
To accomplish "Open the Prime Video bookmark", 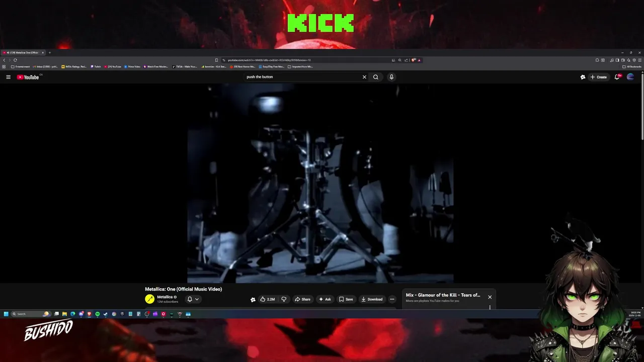I will click(x=132, y=66).
